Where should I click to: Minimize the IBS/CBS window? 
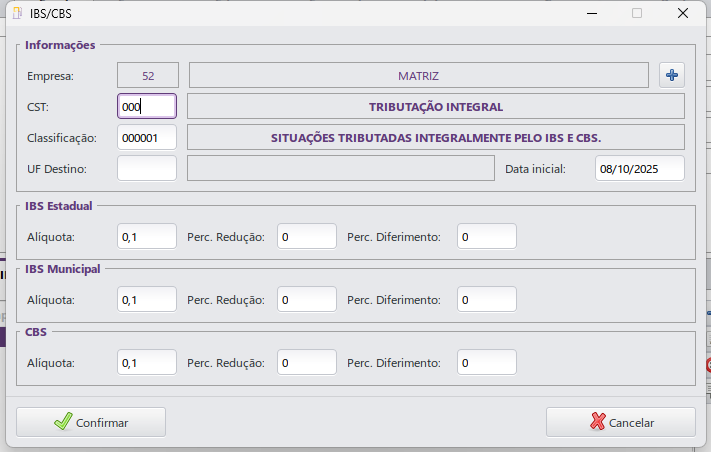(591, 14)
